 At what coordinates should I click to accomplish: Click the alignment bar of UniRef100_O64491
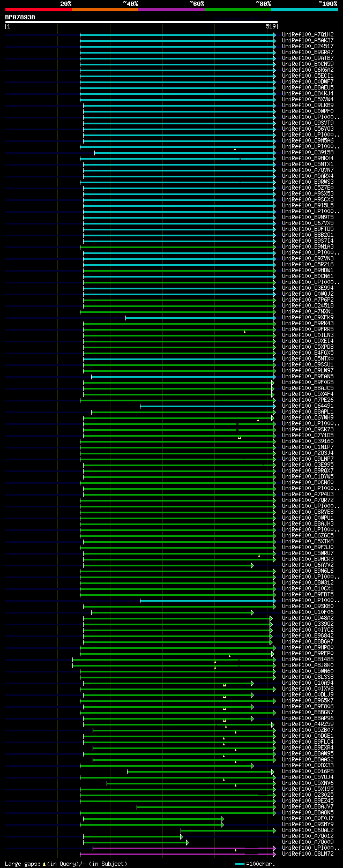(208, 406)
